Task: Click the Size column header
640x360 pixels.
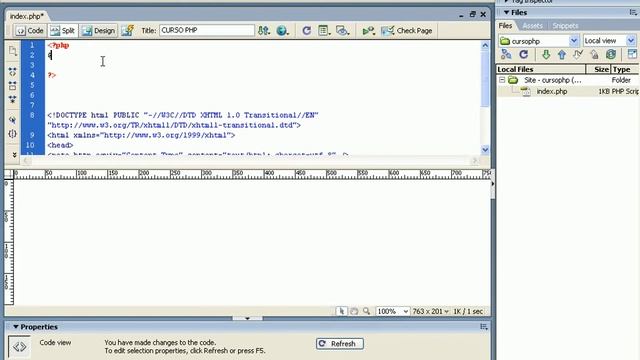Action: tap(598, 69)
